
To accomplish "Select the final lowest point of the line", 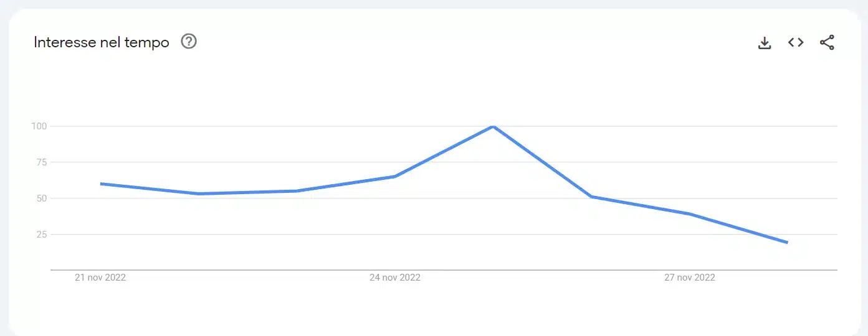I will coord(787,243).
